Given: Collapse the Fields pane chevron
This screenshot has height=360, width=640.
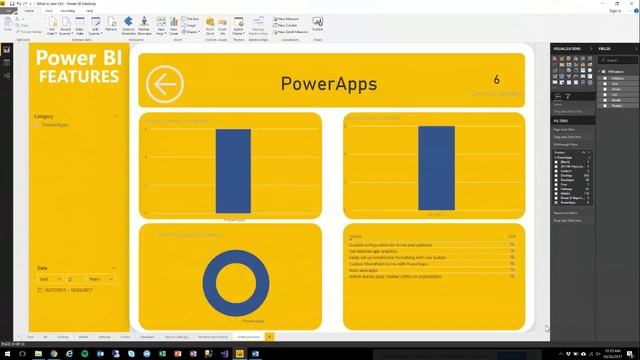Looking at the screenshot, I should click(x=636, y=49).
